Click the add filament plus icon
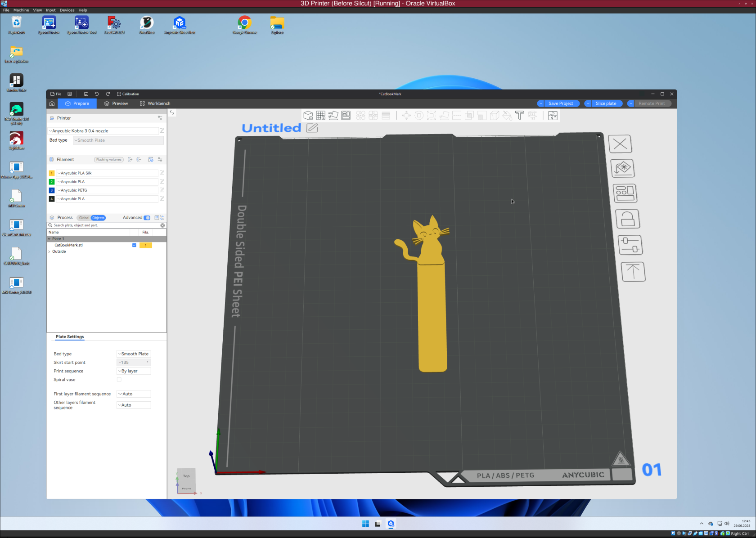 click(x=130, y=160)
